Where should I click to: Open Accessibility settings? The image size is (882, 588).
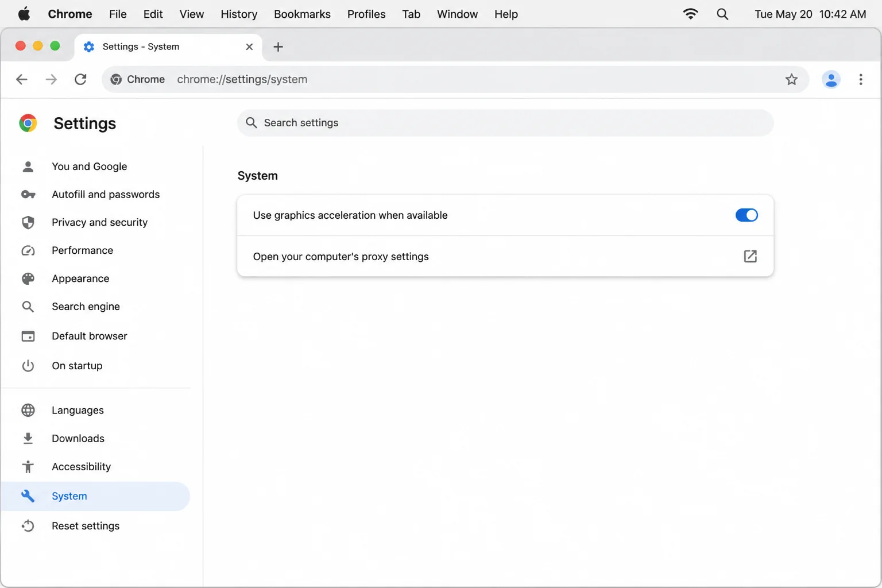tap(95, 466)
